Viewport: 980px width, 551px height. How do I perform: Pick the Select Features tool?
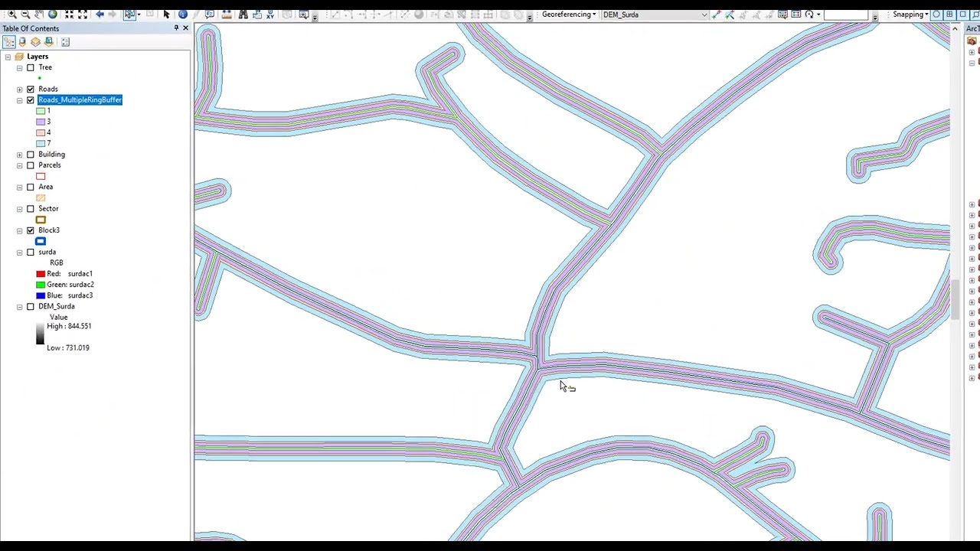(x=129, y=15)
